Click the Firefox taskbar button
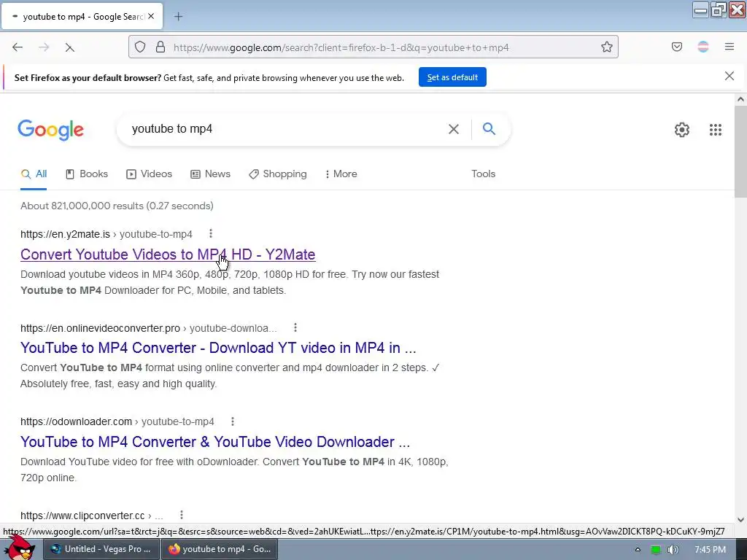This screenshot has height=560, width=747. [219, 549]
